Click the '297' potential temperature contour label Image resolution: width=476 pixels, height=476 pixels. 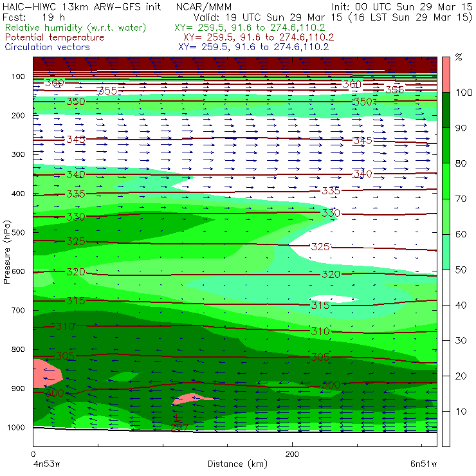(179, 427)
